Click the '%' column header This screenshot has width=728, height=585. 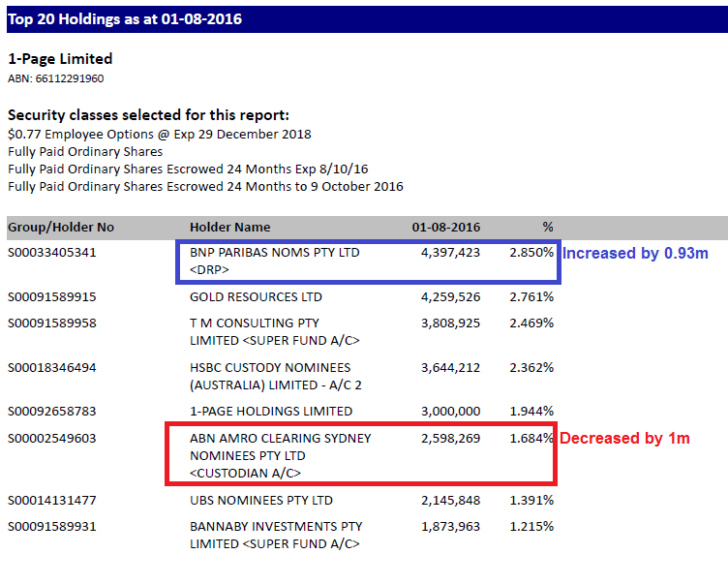pyautogui.click(x=548, y=227)
